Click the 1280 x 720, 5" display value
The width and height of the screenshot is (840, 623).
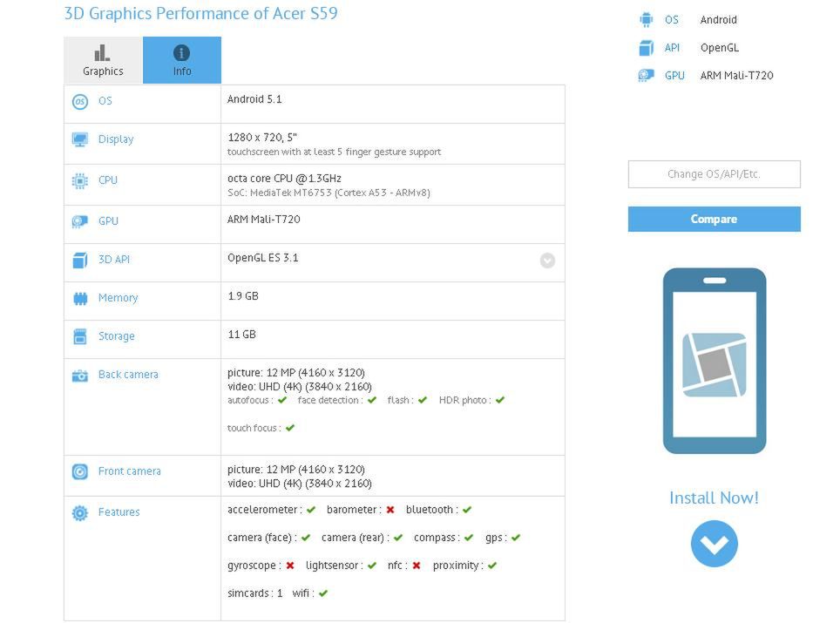coord(262,138)
